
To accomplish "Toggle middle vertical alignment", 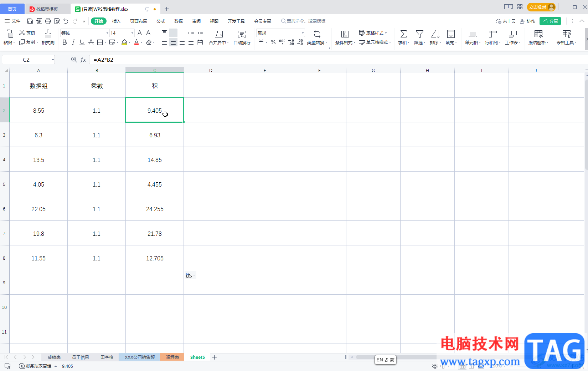I will (x=173, y=33).
